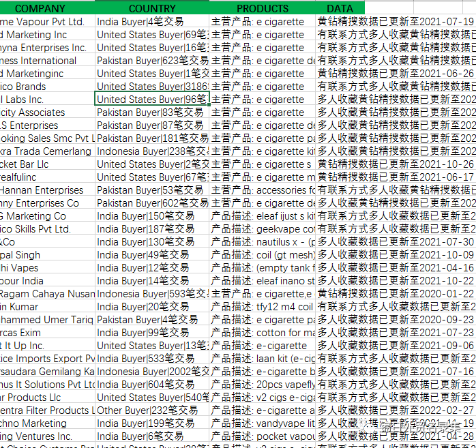Click the 'Hannan Enterprises' company cell
Image resolution: width=476 pixels, height=448 pixels.
point(47,190)
